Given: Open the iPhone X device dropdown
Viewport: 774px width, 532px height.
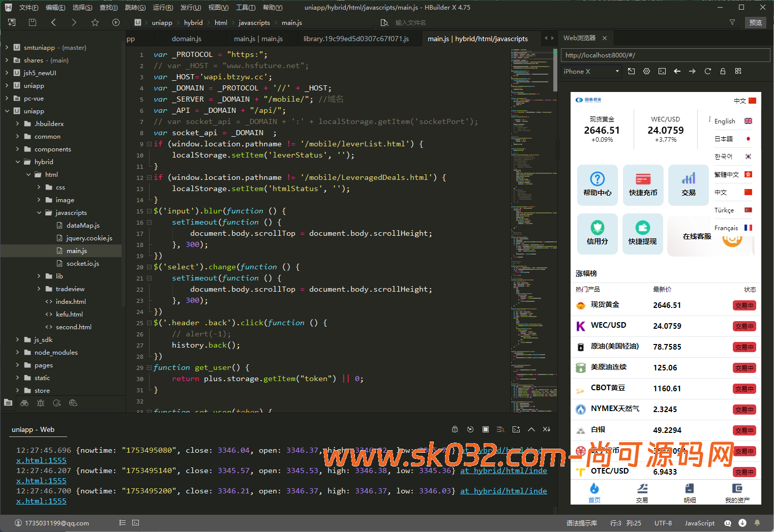Looking at the screenshot, I should pos(591,71).
